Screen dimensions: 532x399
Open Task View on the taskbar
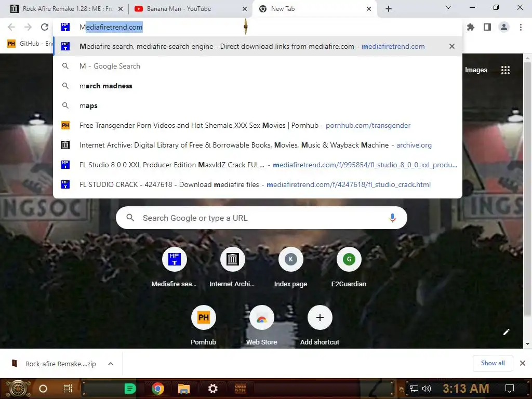[68, 389]
